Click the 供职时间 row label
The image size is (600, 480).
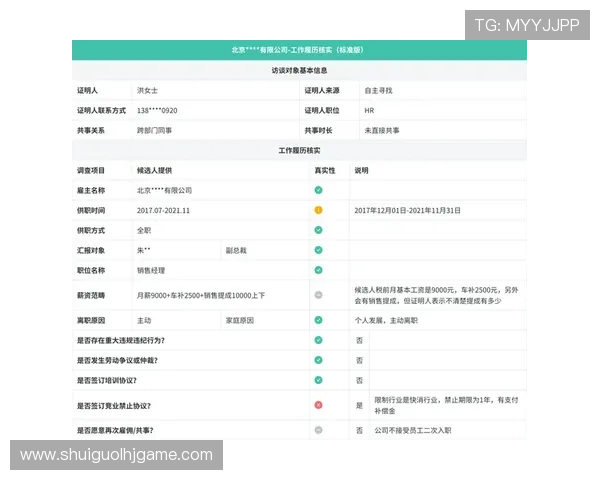click(91, 210)
